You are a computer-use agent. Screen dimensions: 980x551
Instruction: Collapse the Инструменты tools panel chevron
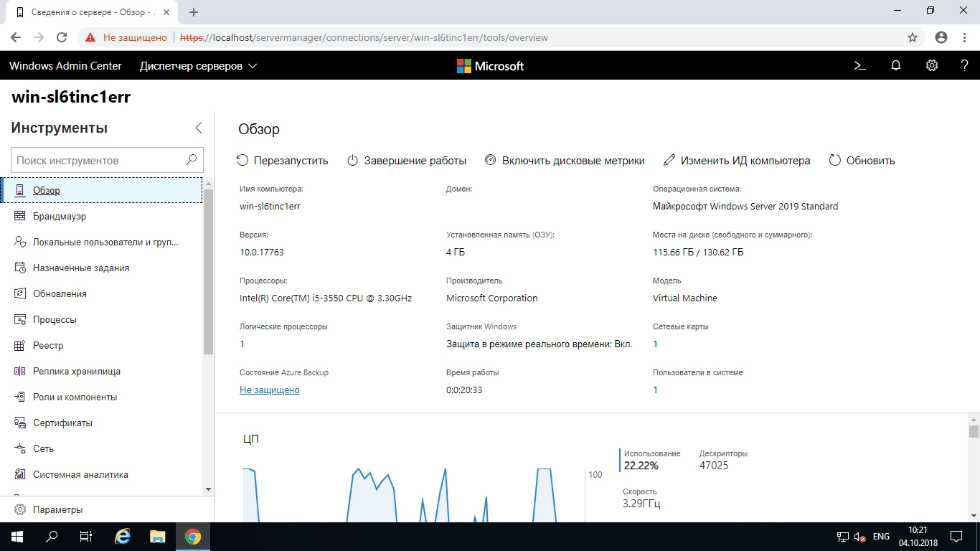tap(199, 128)
